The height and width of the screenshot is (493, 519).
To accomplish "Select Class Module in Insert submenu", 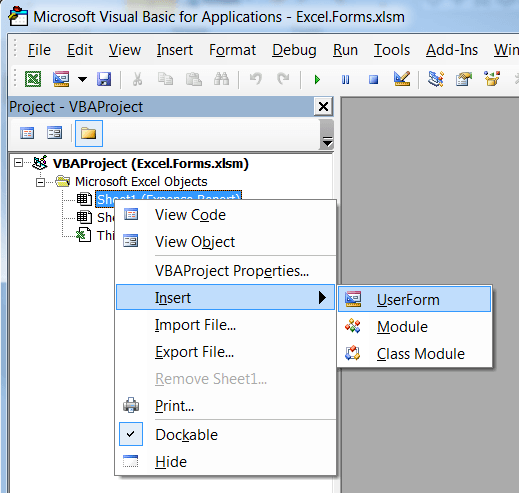I will coord(415,354).
